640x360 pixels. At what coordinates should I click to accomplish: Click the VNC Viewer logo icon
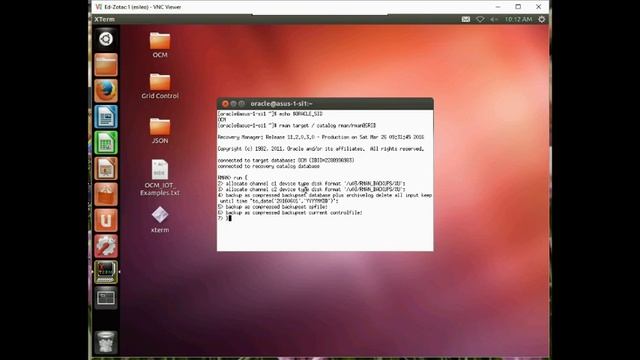pyautogui.click(x=98, y=7)
